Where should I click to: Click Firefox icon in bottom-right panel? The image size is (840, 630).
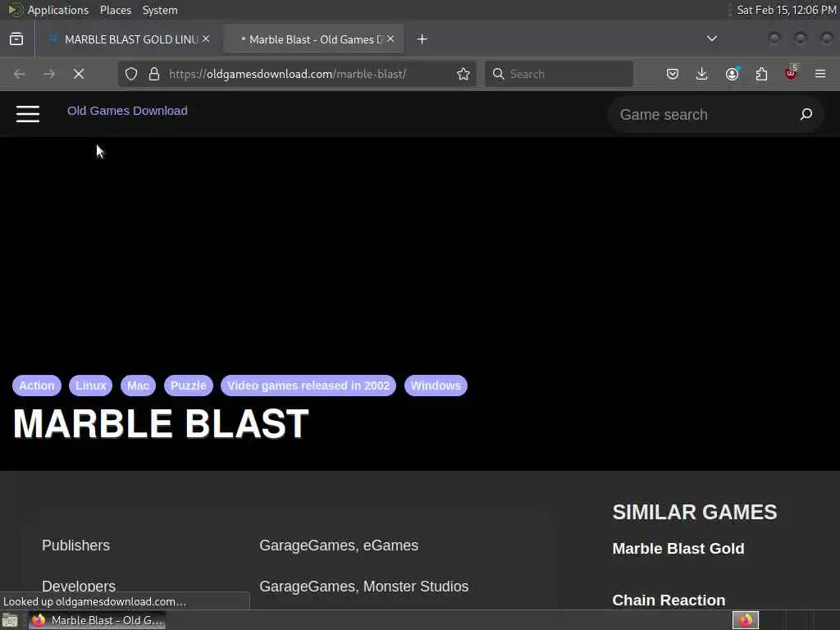coord(746,620)
